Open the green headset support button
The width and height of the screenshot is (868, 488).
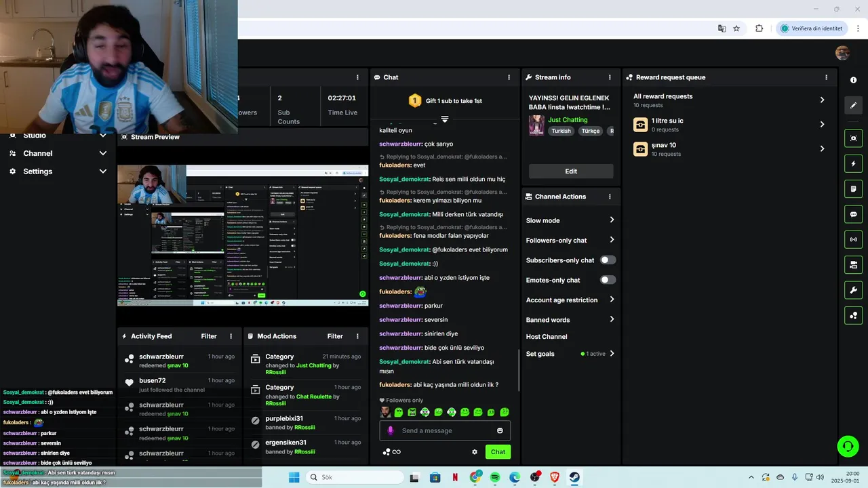click(x=848, y=446)
